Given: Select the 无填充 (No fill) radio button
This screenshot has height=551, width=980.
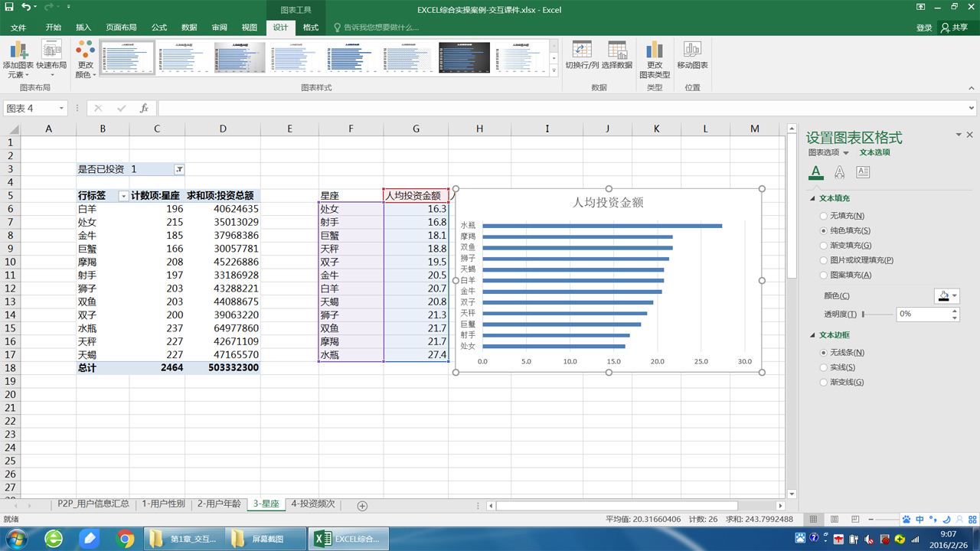Looking at the screenshot, I should 824,217.
